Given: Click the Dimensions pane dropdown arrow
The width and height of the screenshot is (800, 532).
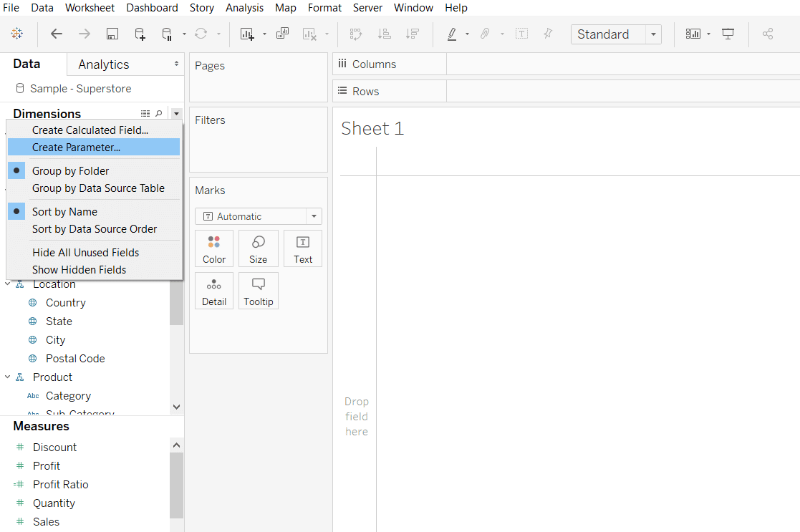Looking at the screenshot, I should pos(176,113).
